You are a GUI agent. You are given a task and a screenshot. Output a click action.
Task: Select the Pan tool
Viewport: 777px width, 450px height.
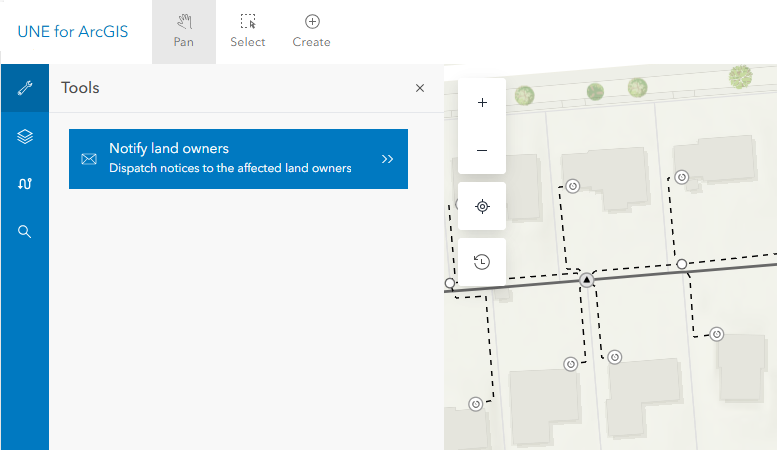pyautogui.click(x=184, y=32)
